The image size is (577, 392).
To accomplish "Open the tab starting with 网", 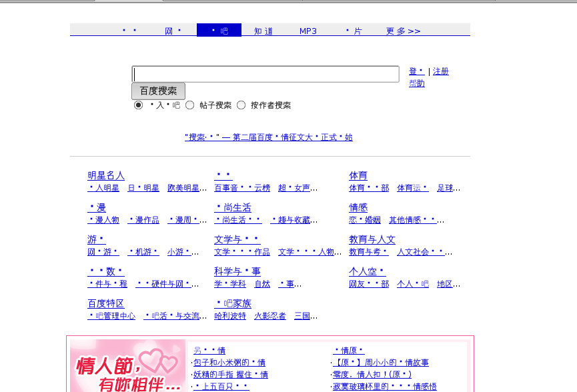I will [173, 31].
